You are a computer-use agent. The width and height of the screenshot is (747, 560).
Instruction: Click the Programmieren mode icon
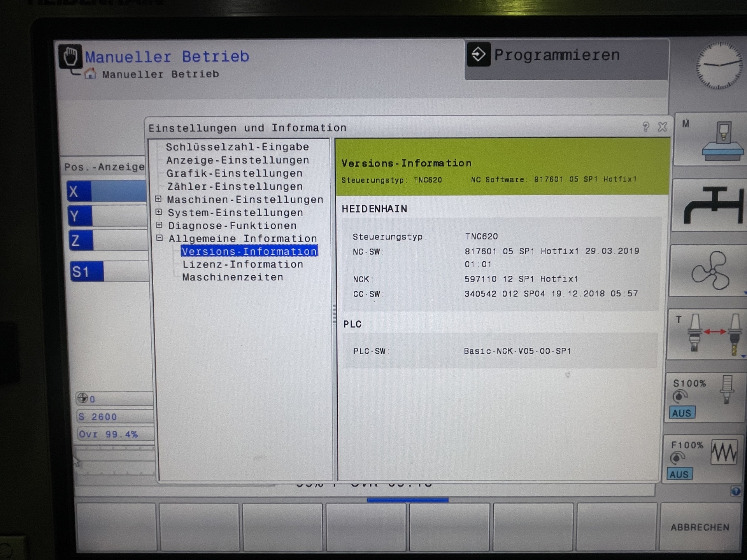478,54
